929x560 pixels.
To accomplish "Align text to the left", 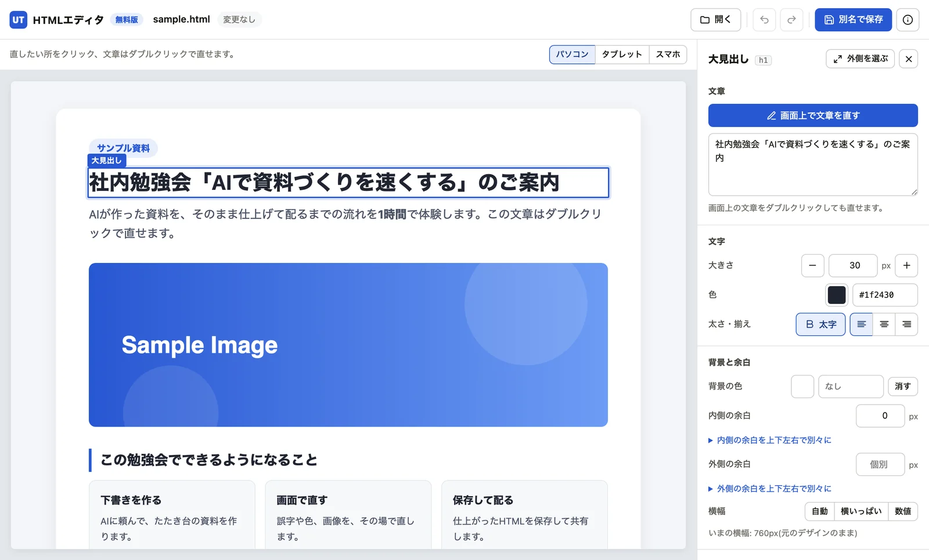I will coord(862,324).
